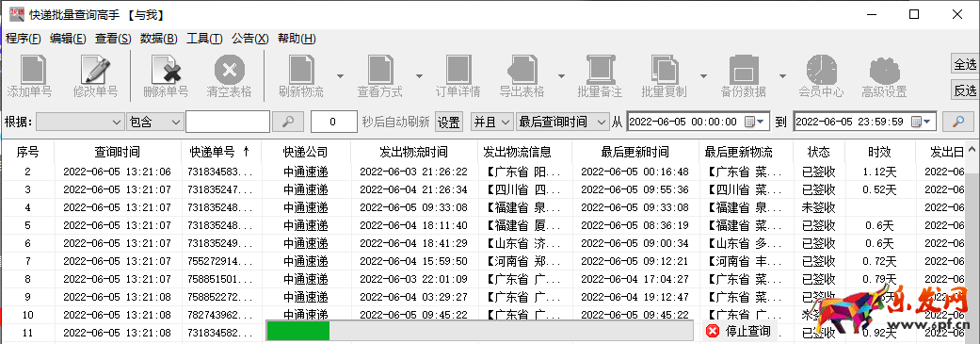The height and width of the screenshot is (344, 980).
Task: Open the 包含 condition dropdown
Action: 154,122
